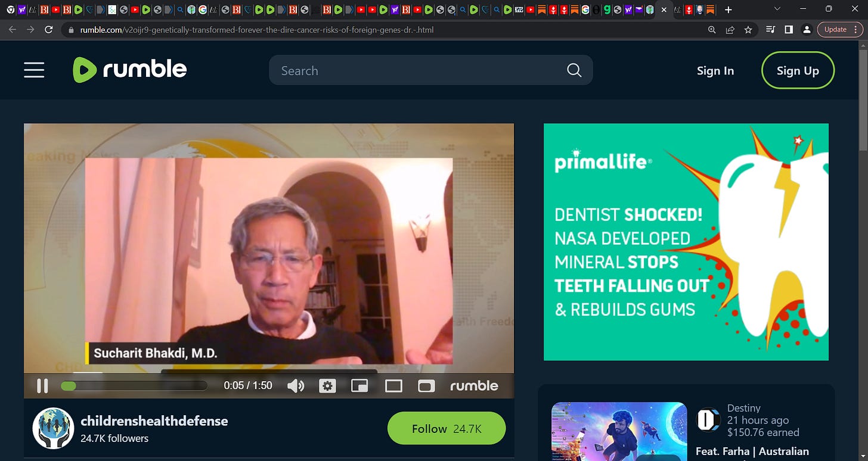Open the browser zoom indicator
This screenshot has width=868, height=461.
712,29
